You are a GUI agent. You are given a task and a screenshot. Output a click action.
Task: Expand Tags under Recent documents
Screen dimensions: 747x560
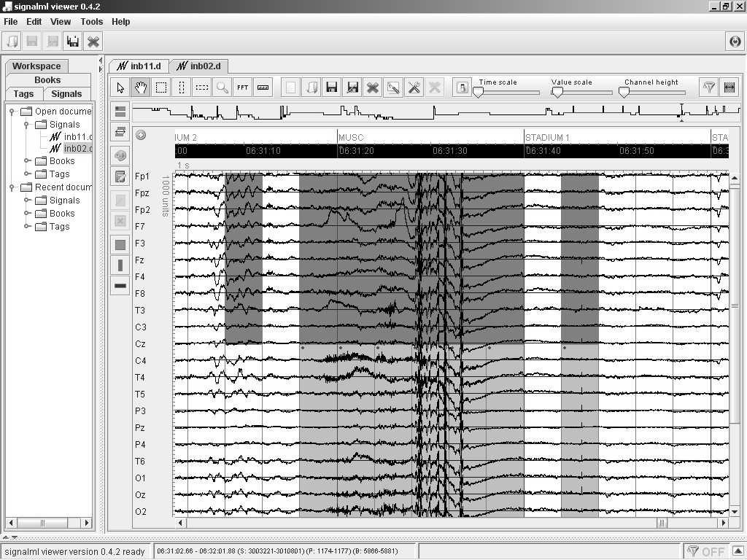tap(27, 227)
